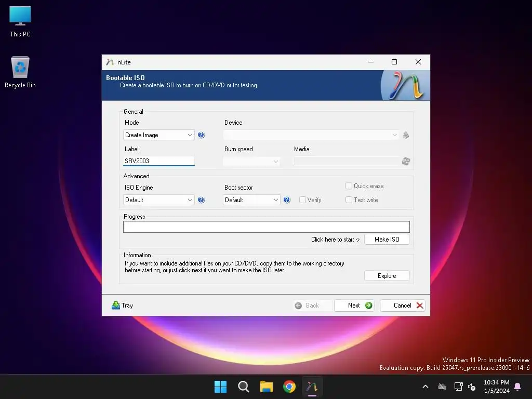This screenshot has width=532, height=399.
Task: Open the Mode help icon
Action: (x=201, y=135)
